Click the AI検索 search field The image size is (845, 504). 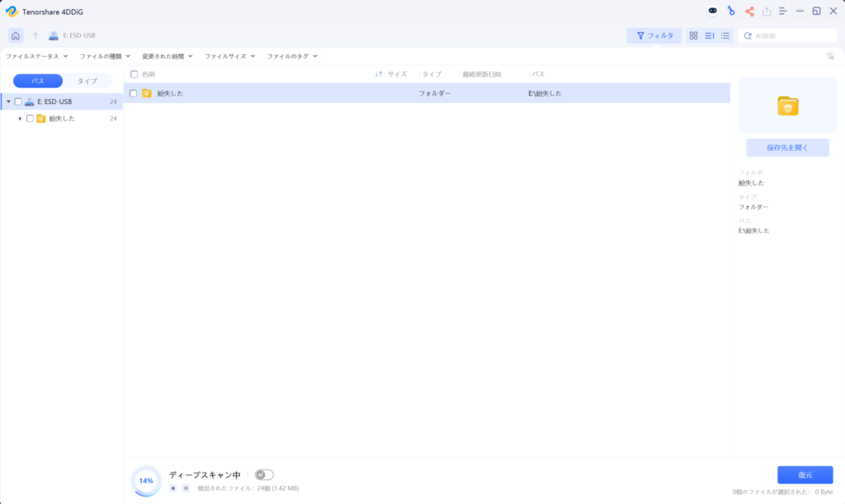click(x=788, y=35)
